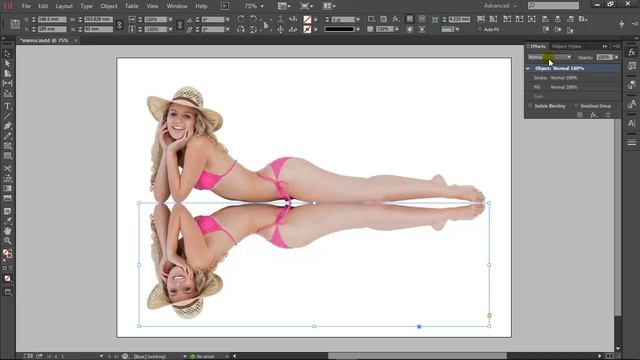Open the stroke style dropdown

358,29
